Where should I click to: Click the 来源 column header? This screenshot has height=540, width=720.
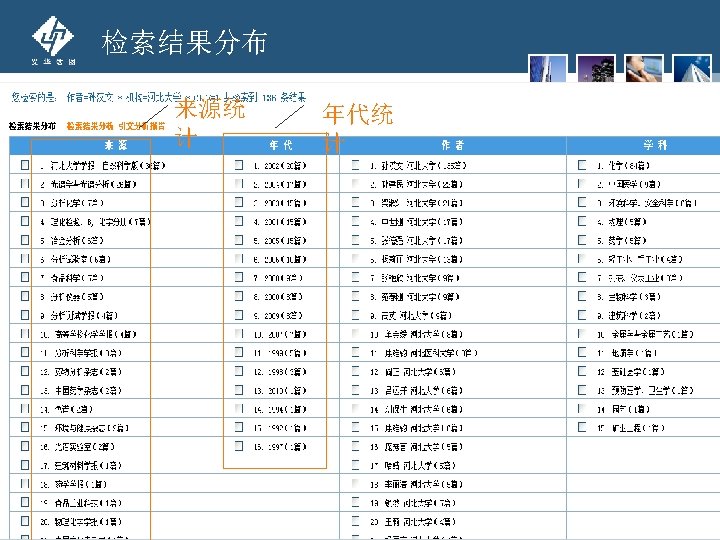coord(116,146)
